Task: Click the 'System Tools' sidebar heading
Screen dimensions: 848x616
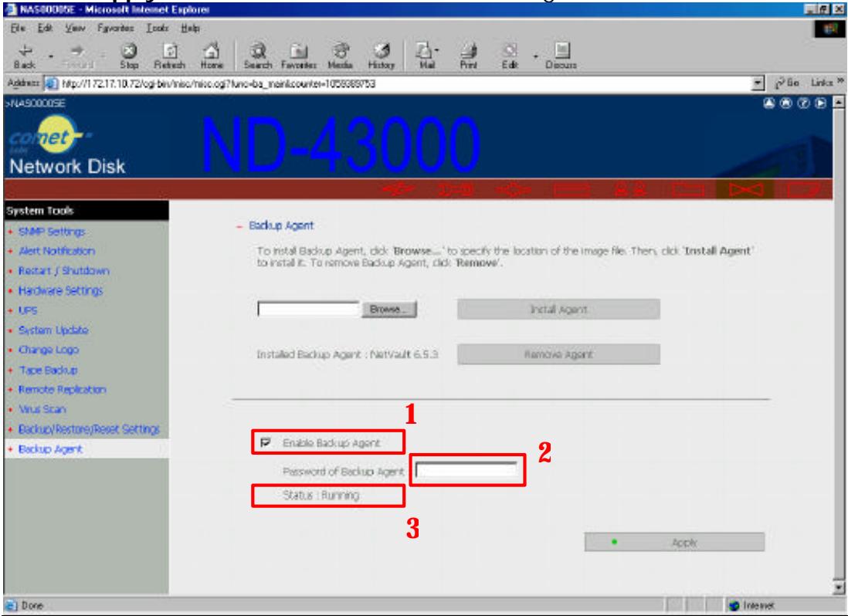Action: 39,211
